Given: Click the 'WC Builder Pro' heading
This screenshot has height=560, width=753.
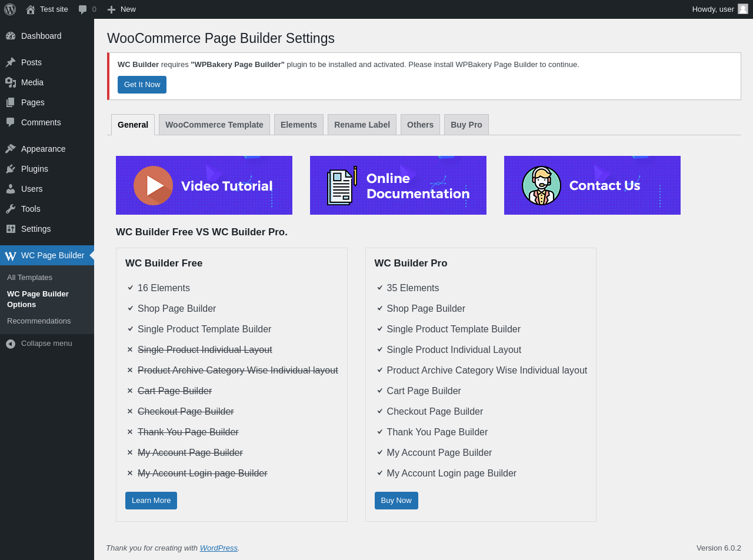Looking at the screenshot, I should [x=411, y=264].
